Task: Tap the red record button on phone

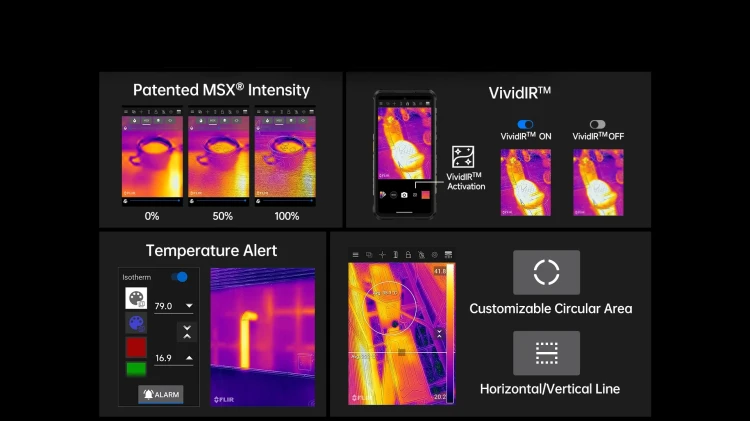Action: [425, 195]
